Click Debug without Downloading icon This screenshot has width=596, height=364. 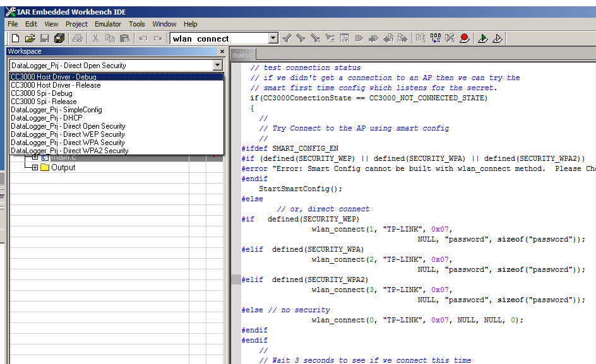tap(498, 38)
